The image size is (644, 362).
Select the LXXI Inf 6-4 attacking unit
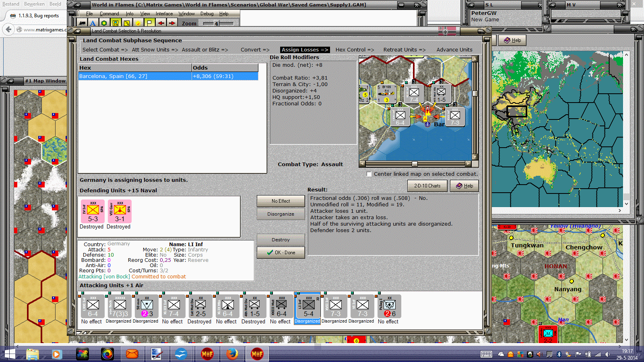92,306
